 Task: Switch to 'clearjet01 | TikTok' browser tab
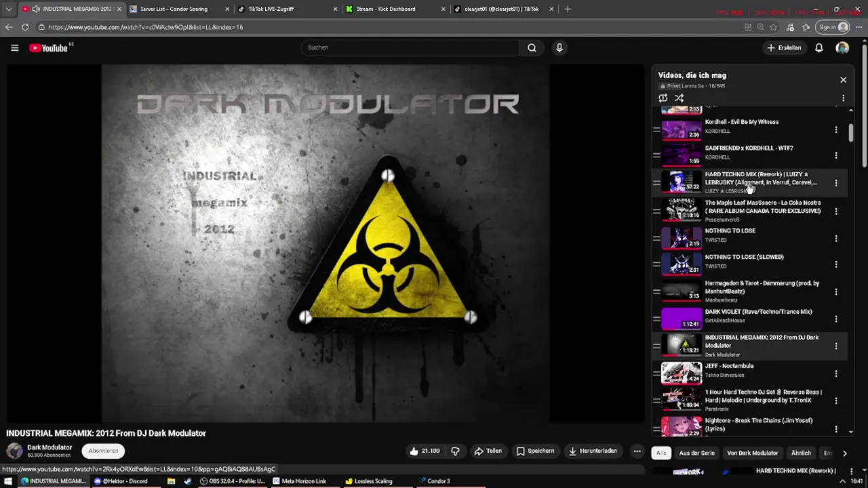[502, 9]
